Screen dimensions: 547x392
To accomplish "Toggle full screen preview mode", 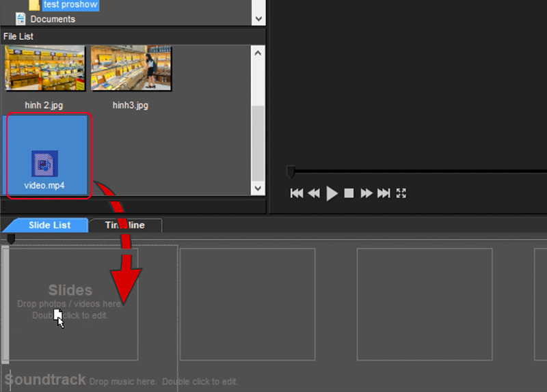I will pos(401,193).
